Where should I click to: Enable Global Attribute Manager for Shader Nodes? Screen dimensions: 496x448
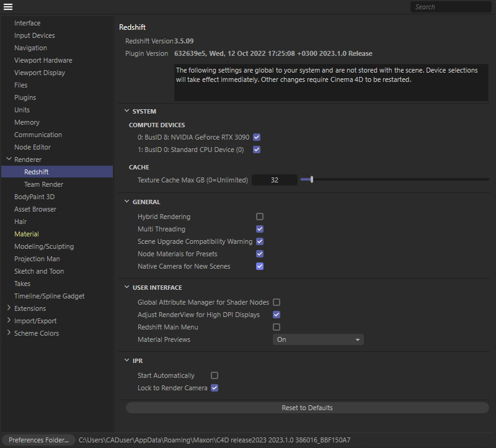point(277,302)
